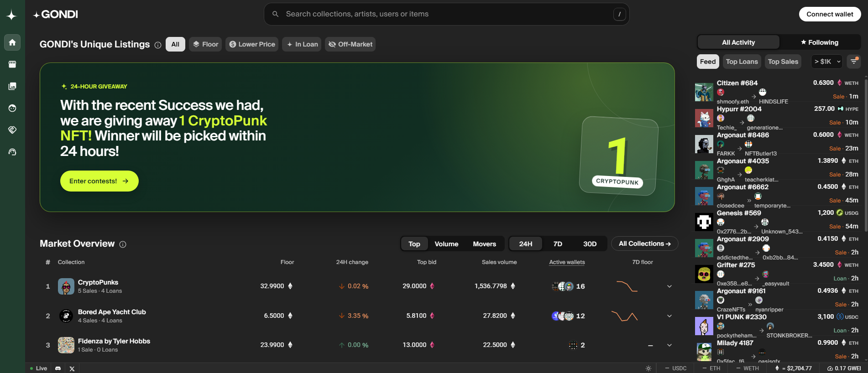Image resolution: width=868 pixels, height=373 pixels.
Task: Open the > $1K amount dropdown
Action: click(x=826, y=62)
